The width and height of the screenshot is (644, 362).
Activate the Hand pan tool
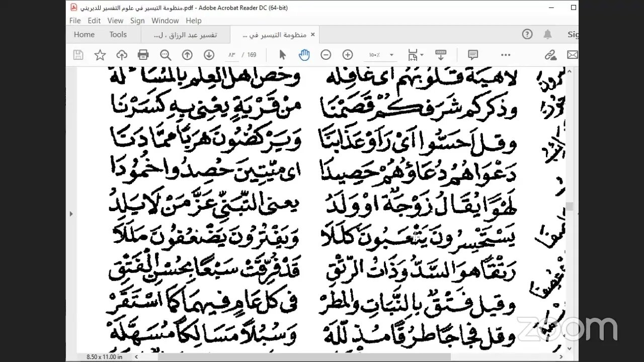[304, 55]
